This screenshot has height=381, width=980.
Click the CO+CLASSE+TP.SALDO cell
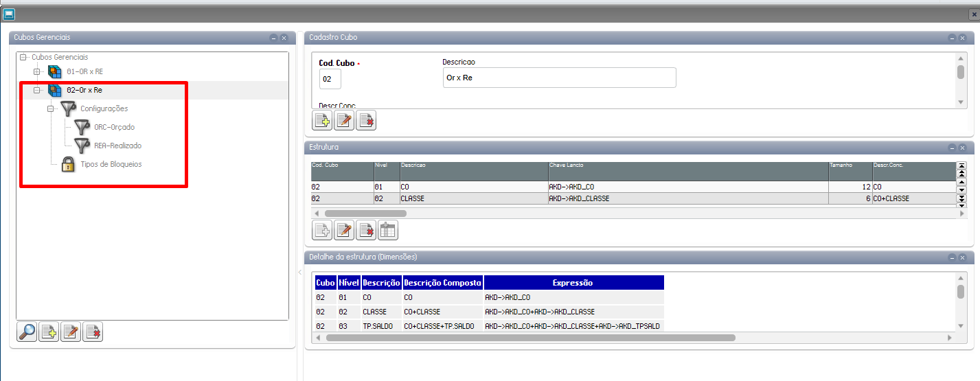(x=442, y=326)
